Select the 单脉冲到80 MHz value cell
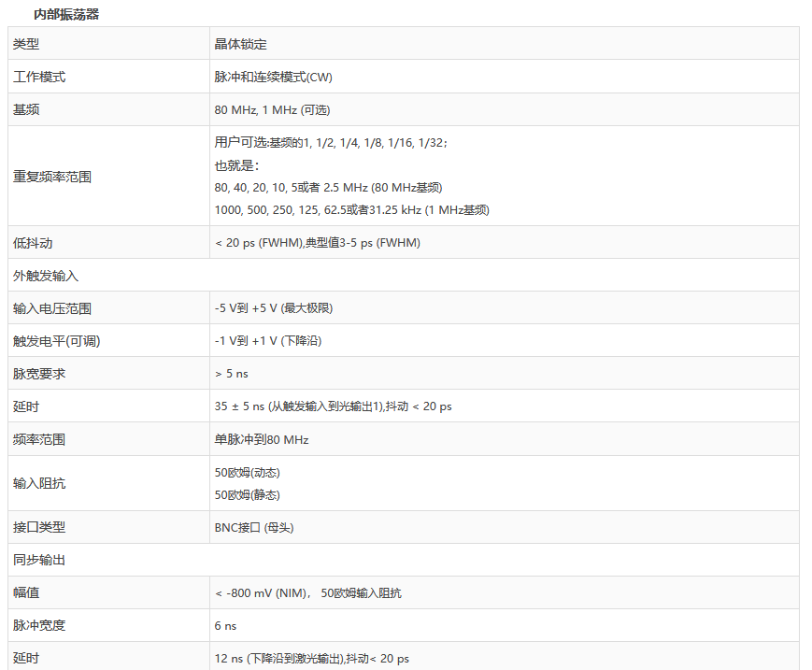 (x=262, y=439)
